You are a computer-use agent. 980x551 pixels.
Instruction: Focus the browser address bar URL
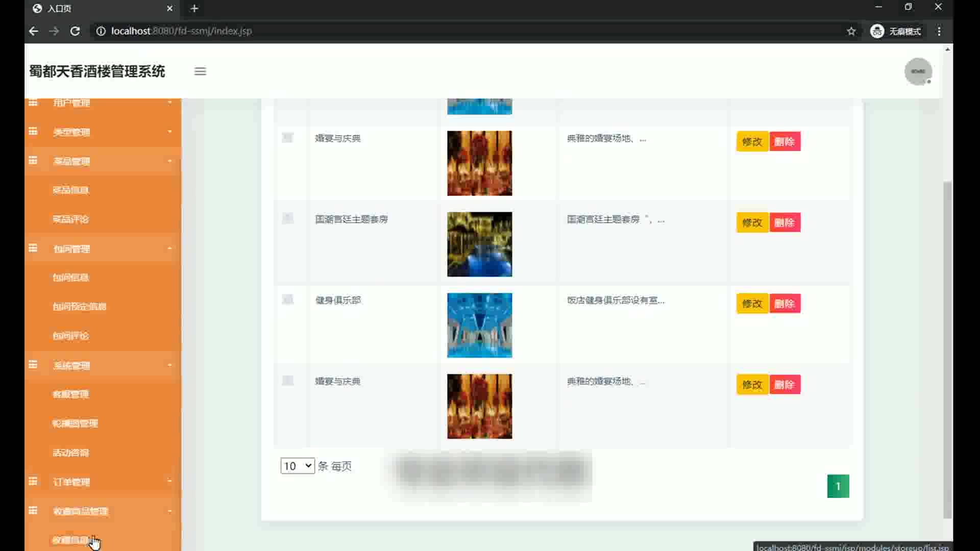[x=182, y=31]
